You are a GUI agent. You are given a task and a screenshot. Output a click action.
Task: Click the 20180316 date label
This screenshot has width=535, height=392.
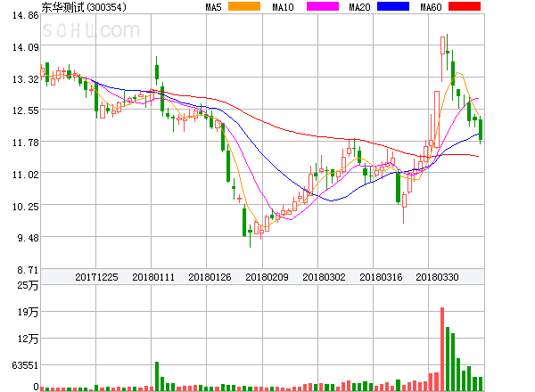[381, 277]
